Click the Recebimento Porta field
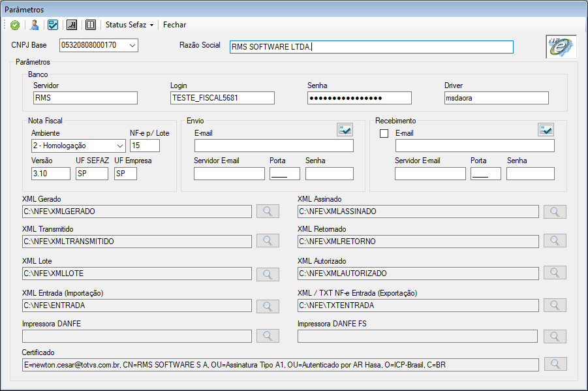The height and width of the screenshot is (391, 588). coord(486,174)
